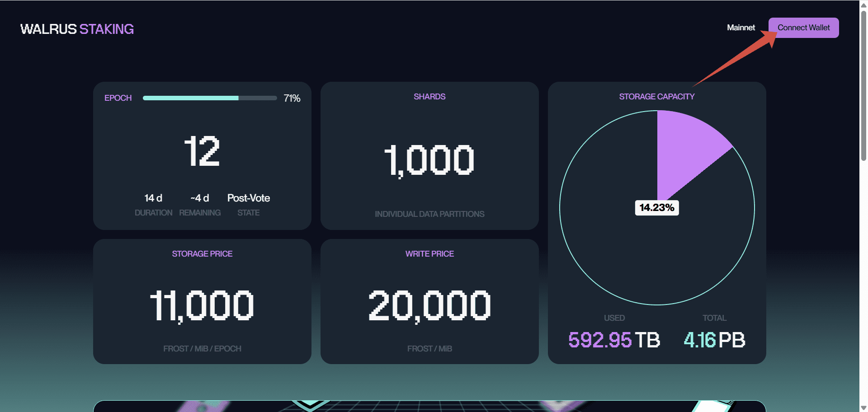Viewport: 868px width, 412px height.
Task: Click the 14 d duration value
Action: coord(153,198)
